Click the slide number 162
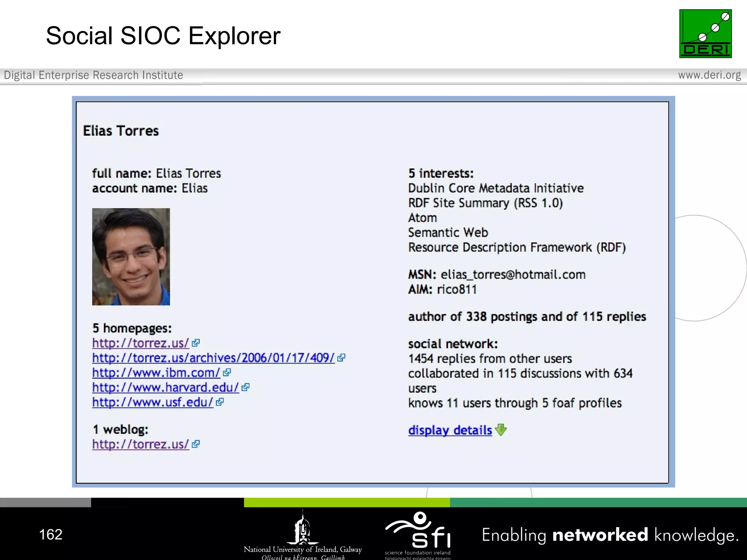Image resolution: width=747 pixels, height=560 pixels. point(51,534)
